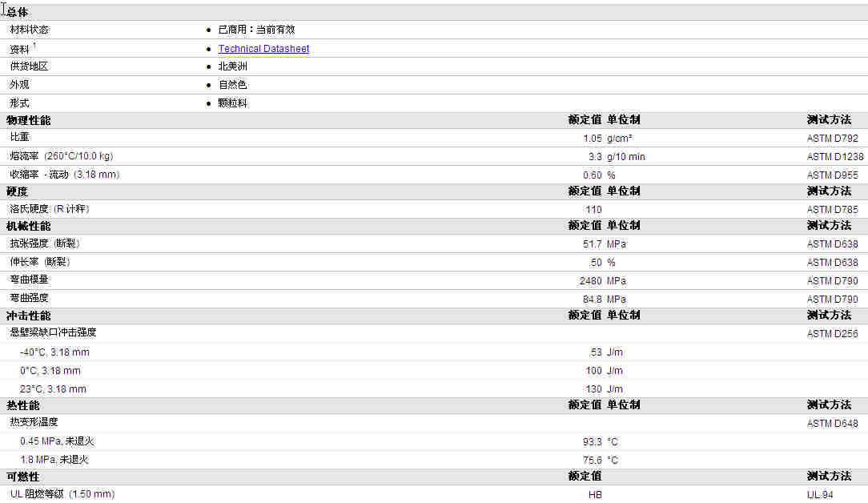Select the ASTM D1238 test method text
Image resolution: width=868 pixels, height=503 pixels.
point(835,157)
